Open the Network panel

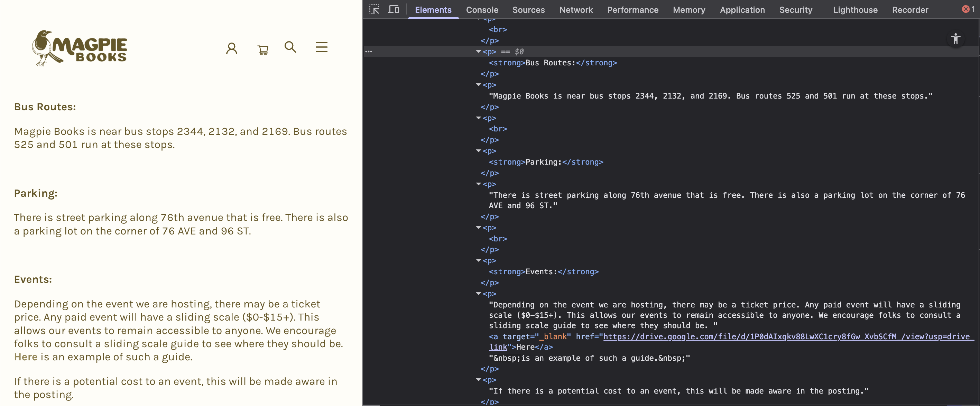pyautogui.click(x=576, y=10)
